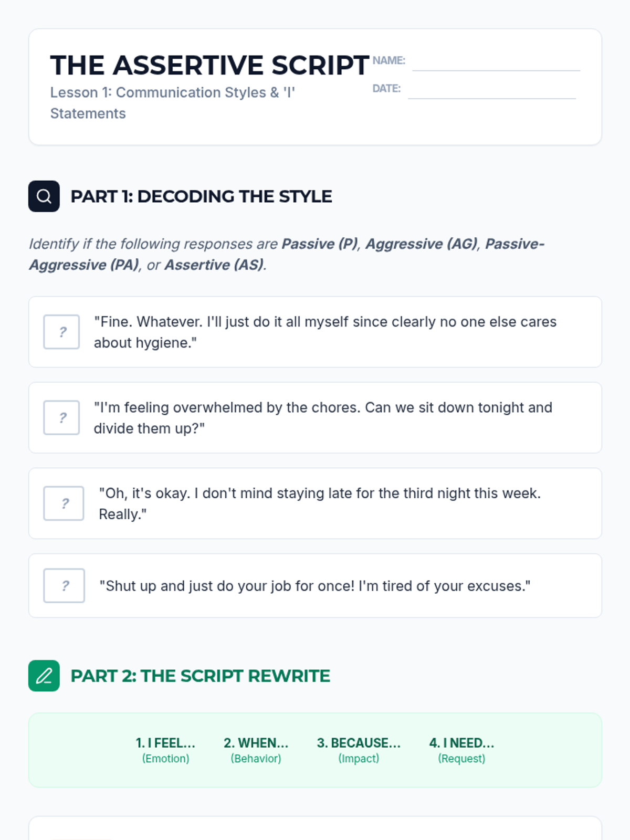Select answer box for "Shut up" response
Screen dimensions: 630x840
[64, 585]
